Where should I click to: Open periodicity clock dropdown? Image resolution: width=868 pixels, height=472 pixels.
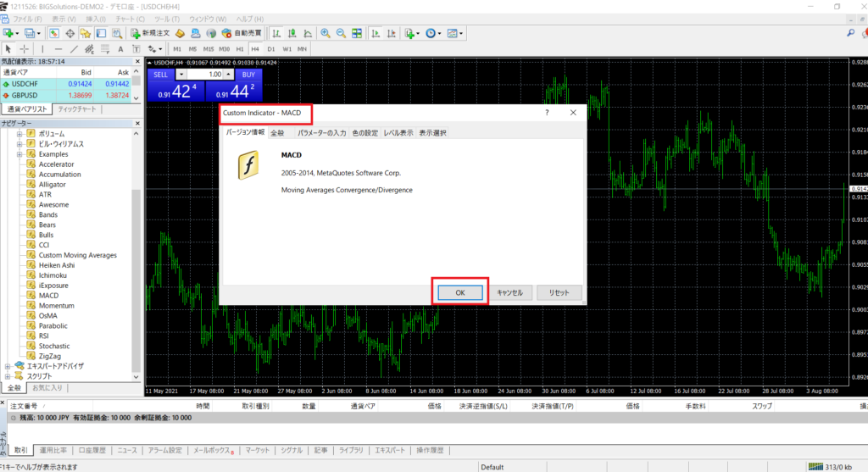click(x=433, y=33)
